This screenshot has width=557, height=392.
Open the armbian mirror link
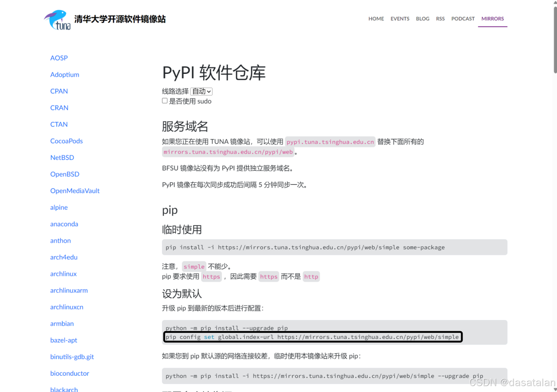click(62, 324)
